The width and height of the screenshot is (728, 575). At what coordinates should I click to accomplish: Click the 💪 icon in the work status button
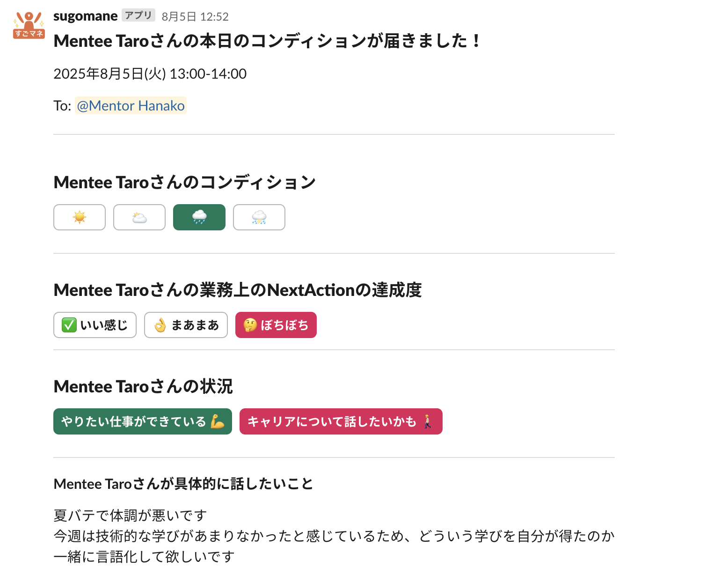coord(218,421)
